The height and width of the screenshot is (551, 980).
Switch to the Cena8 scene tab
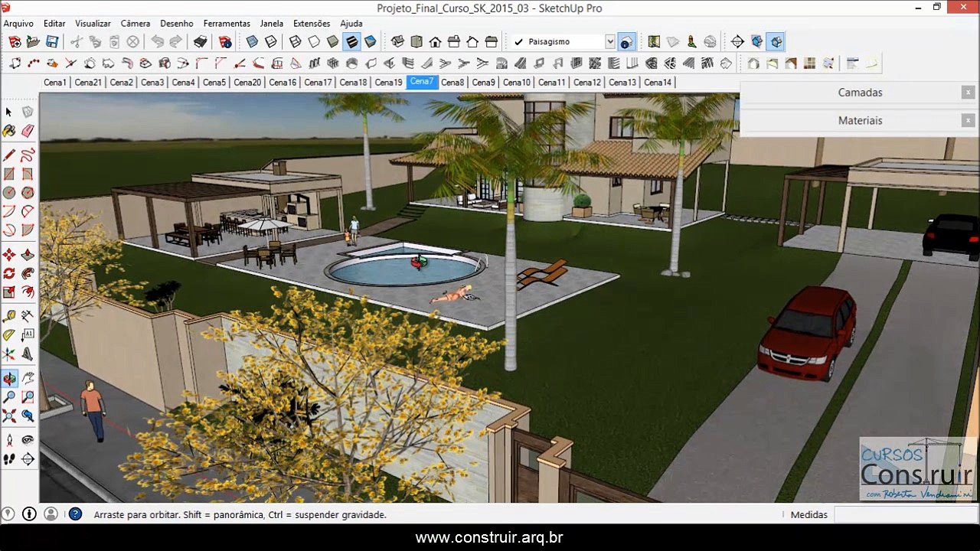point(452,82)
